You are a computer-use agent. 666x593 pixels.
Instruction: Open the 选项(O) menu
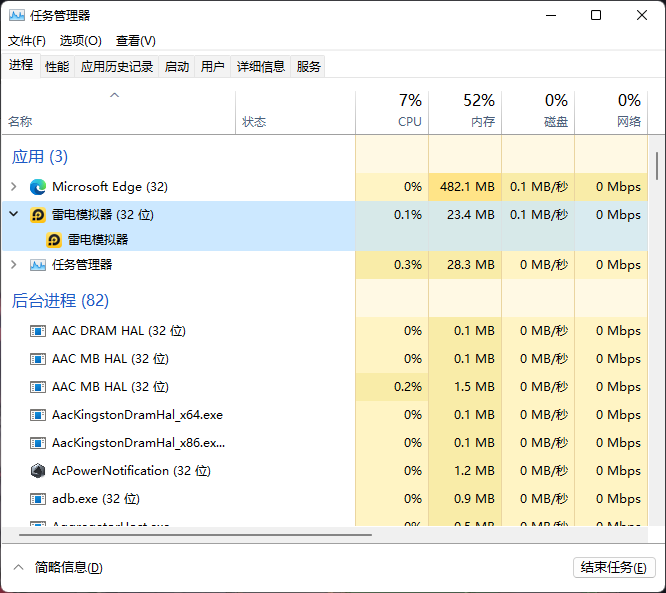click(x=80, y=41)
